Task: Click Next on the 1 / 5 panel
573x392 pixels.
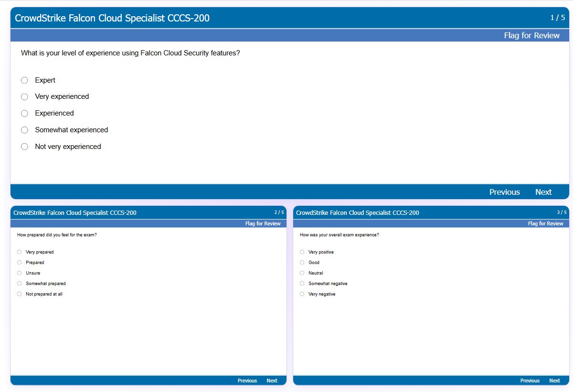Action: coord(543,192)
